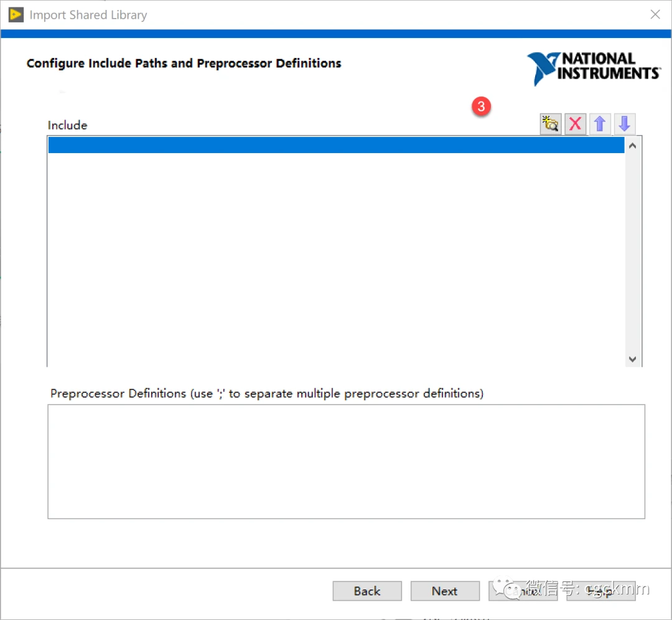Viewport: 672px width, 620px height.
Task: Click the red X delete path icon
Action: coord(576,124)
